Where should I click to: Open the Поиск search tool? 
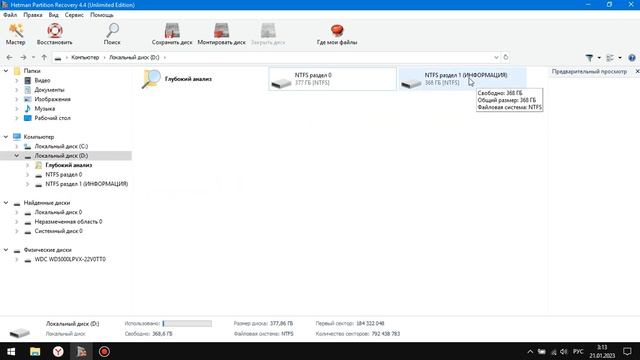[x=112, y=34]
